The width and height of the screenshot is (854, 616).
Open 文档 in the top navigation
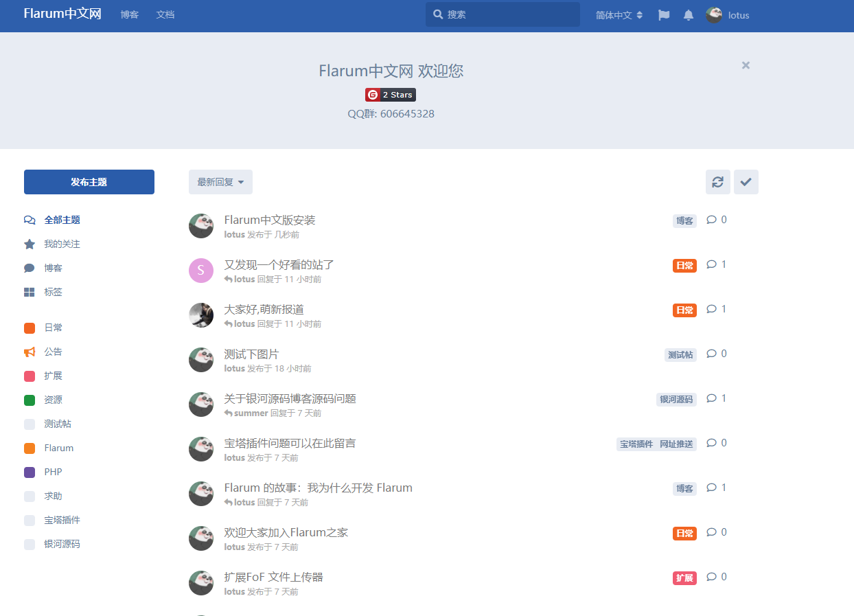click(x=165, y=14)
